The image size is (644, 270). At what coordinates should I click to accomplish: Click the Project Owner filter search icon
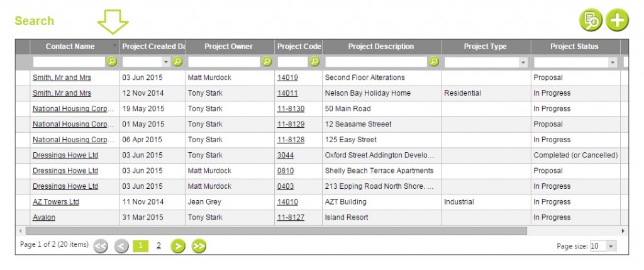click(267, 62)
